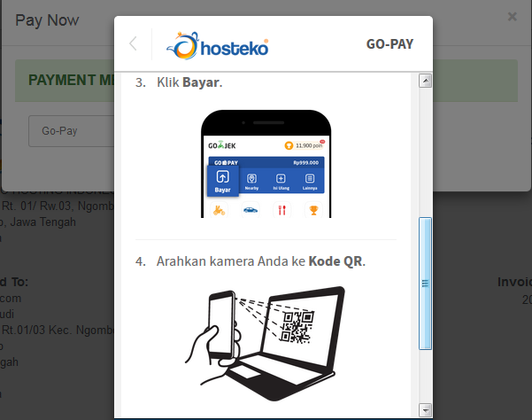
Task: Close the Pay Now dialog with X
Action: [512, 17]
